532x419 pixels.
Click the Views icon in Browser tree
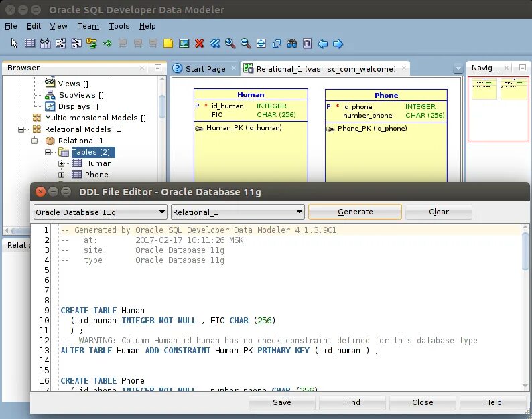[x=50, y=83]
